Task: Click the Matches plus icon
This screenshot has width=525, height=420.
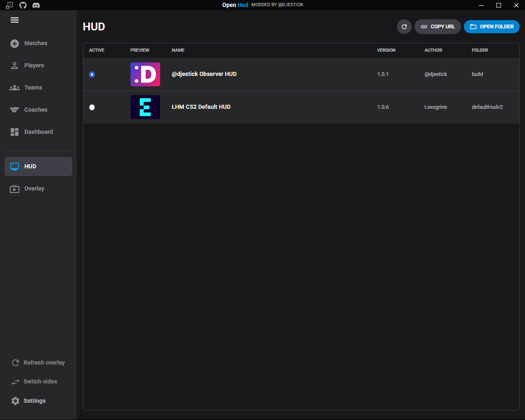Action: pyautogui.click(x=15, y=44)
